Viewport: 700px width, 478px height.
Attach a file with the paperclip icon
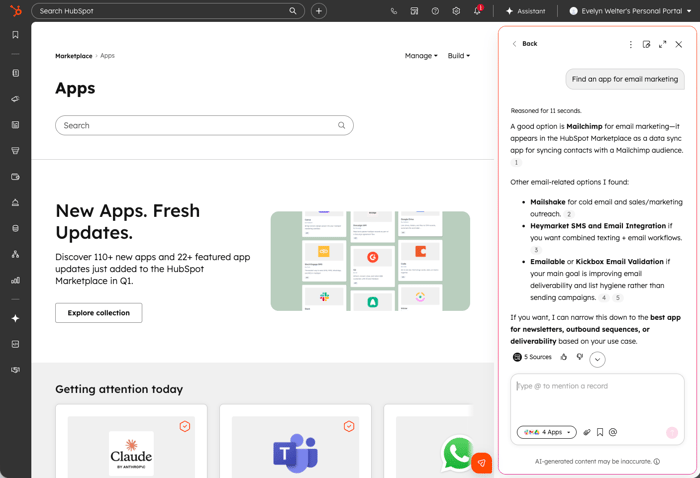pos(587,432)
